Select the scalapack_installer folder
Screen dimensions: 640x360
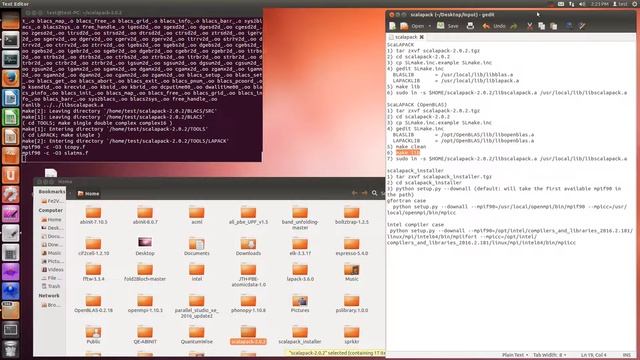300,335
